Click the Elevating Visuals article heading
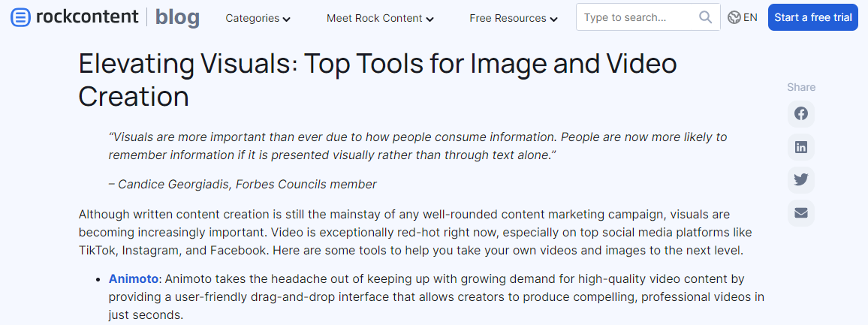868x325 pixels. [378, 80]
